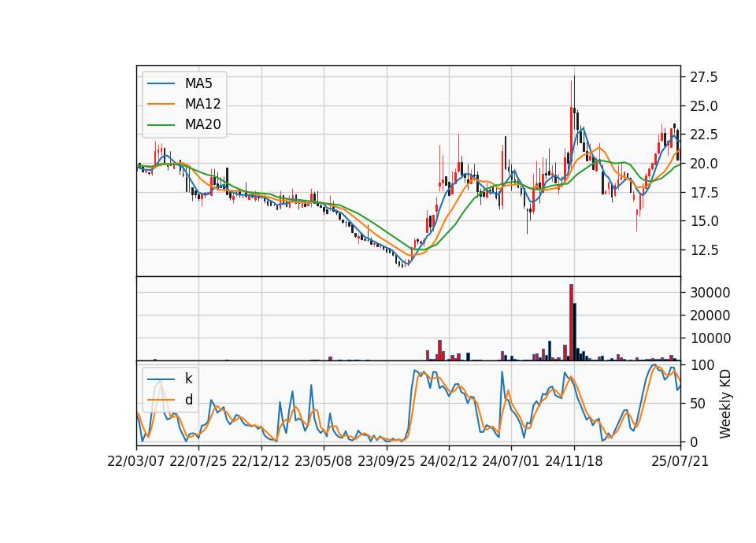Click the 12.5 price axis label

click(x=704, y=250)
